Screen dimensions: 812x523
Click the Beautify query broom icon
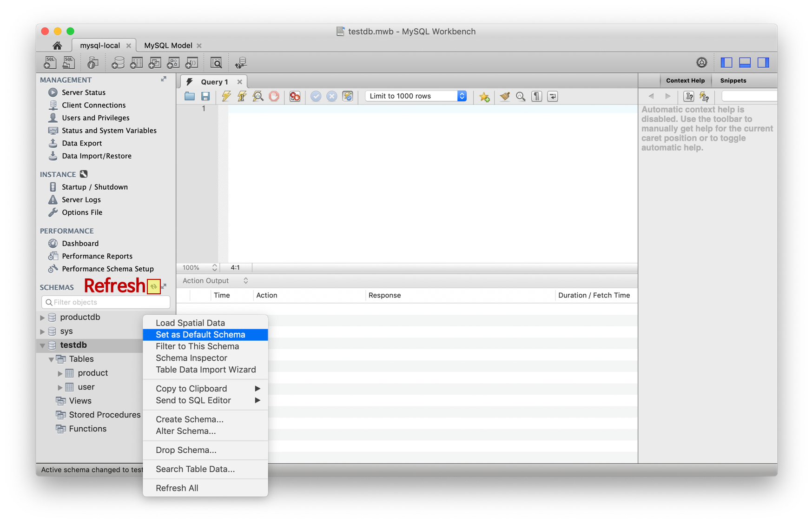point(505,96)
